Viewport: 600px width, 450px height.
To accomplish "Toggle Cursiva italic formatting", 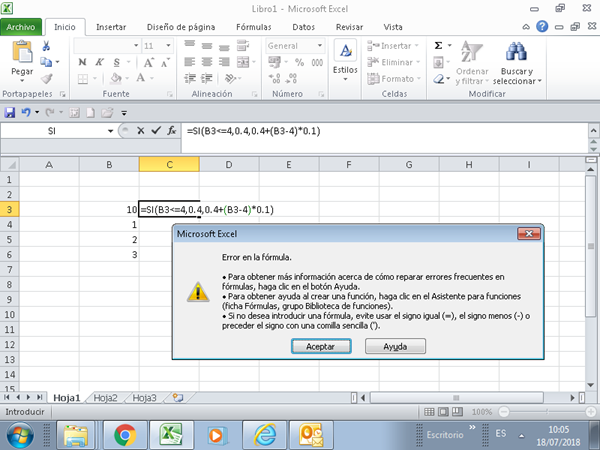I will tap(99, 62).
